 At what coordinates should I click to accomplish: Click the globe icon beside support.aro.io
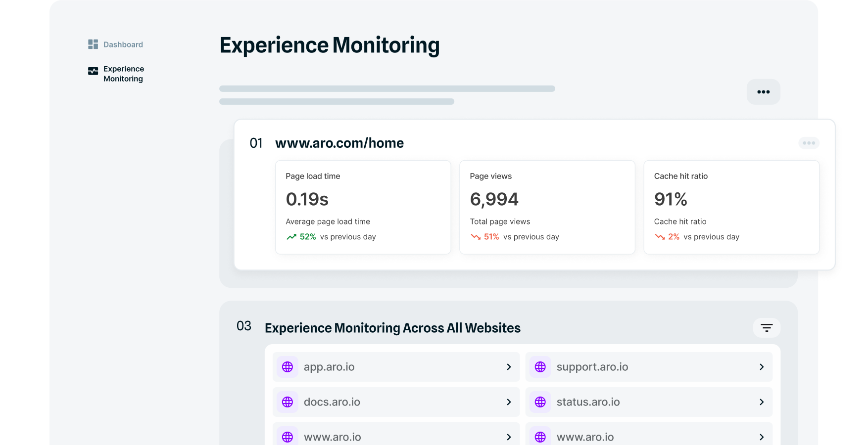coord(540,367)
